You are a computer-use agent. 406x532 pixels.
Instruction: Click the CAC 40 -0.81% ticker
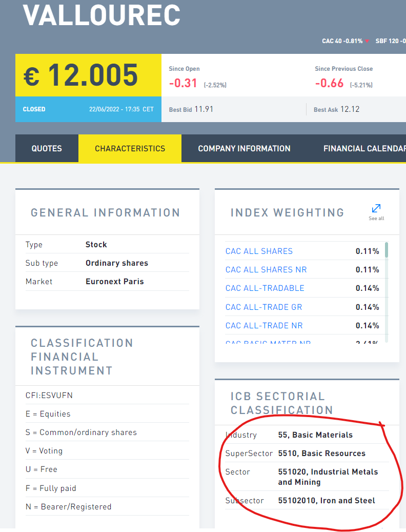point(345,41)
